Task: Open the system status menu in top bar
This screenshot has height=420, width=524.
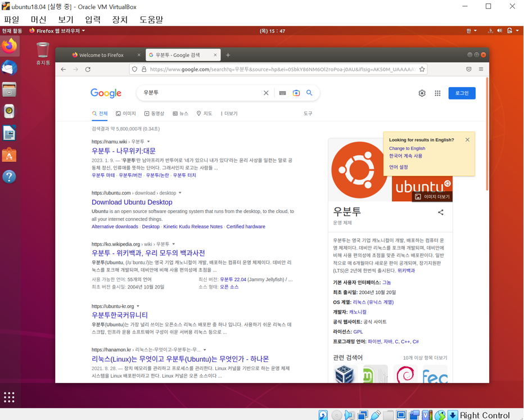Action: coord(504,31)
